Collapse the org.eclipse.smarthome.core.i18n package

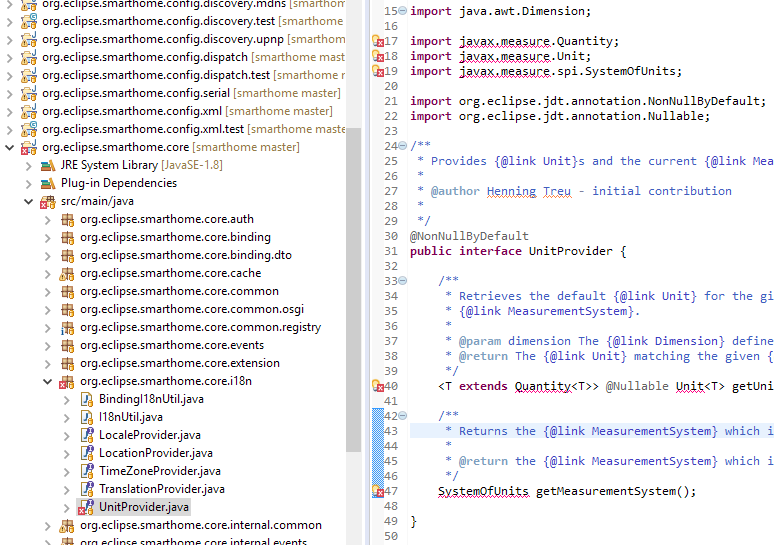(48, 381)
